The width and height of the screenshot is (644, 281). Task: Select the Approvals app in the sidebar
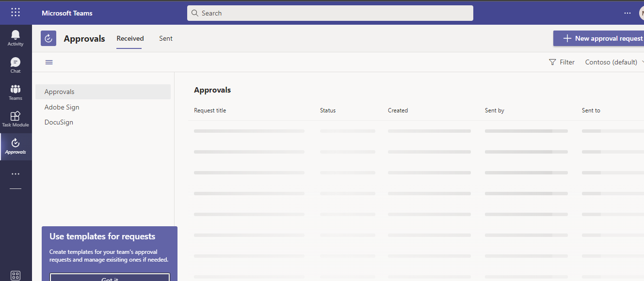16,146
